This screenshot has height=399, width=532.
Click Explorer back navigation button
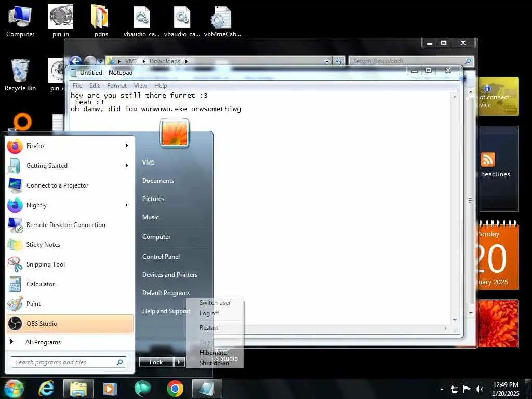tap(75, 61)
